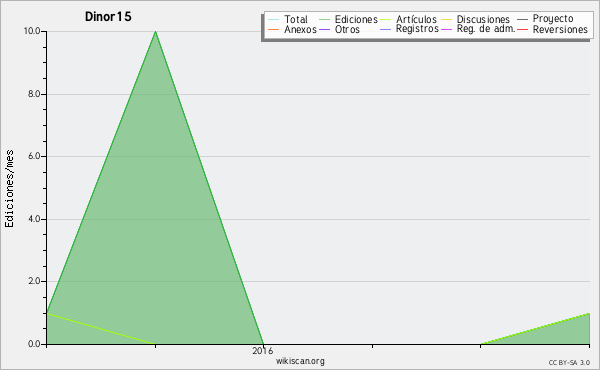Click the Registros legend label

coord(417,29)
